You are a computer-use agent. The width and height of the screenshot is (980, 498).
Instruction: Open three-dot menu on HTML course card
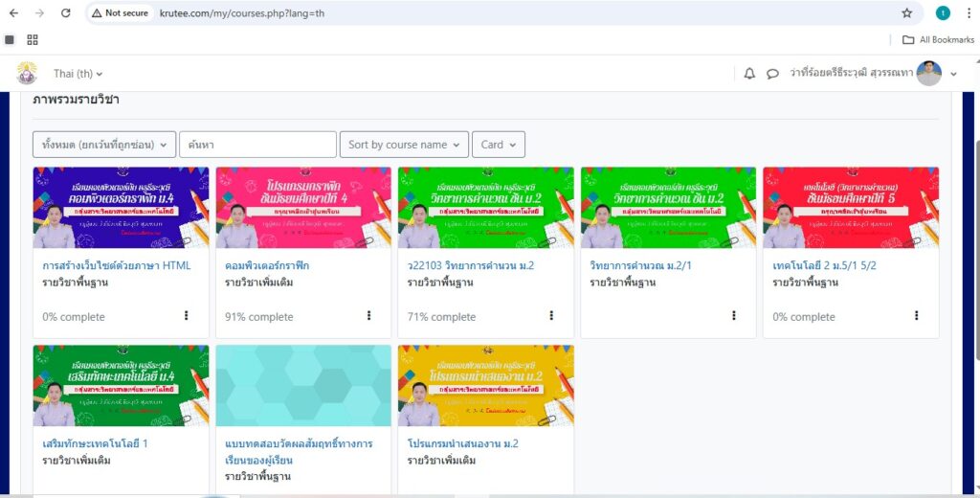click(186, 316)
